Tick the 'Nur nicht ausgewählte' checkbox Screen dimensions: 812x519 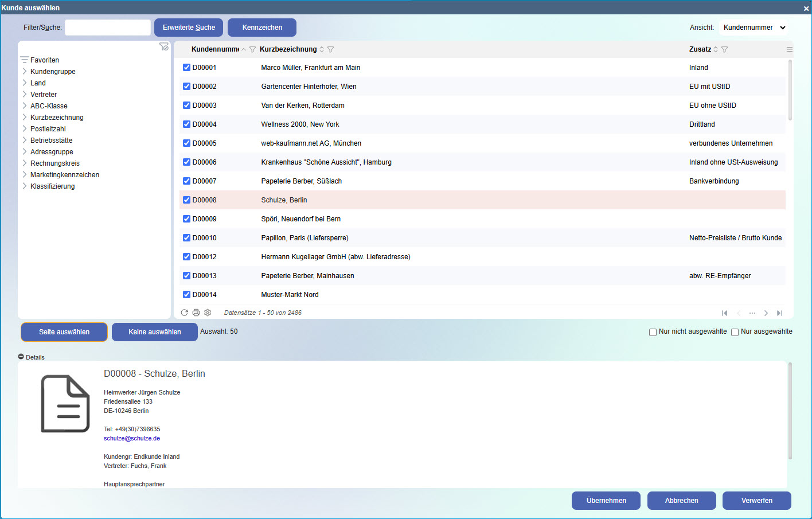pos(653,332)
